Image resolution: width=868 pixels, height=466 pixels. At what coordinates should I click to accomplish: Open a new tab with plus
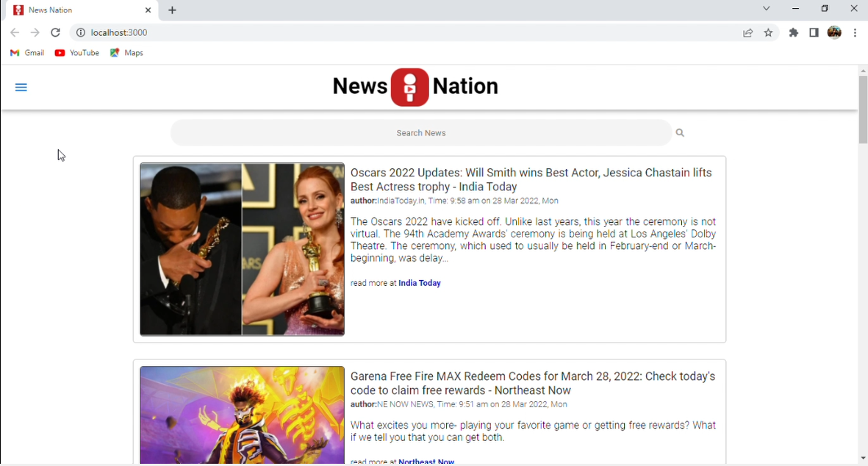click(172, 10)
